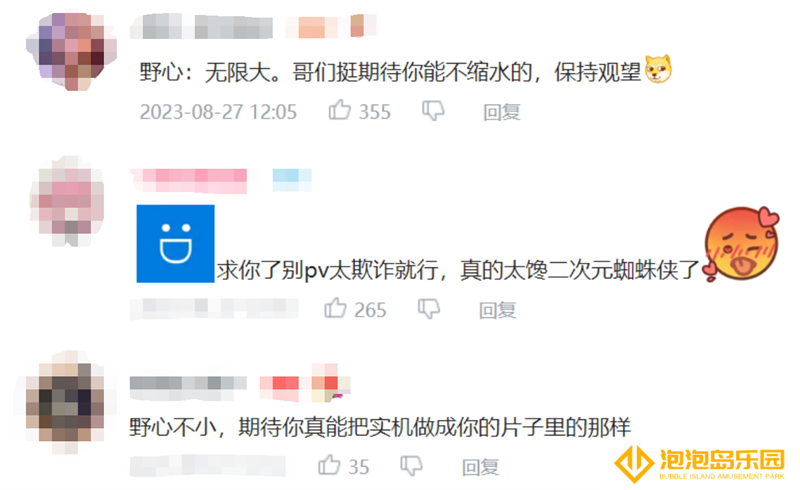Click the 2023-08-27 12:05 timestamp

point(218,112)
